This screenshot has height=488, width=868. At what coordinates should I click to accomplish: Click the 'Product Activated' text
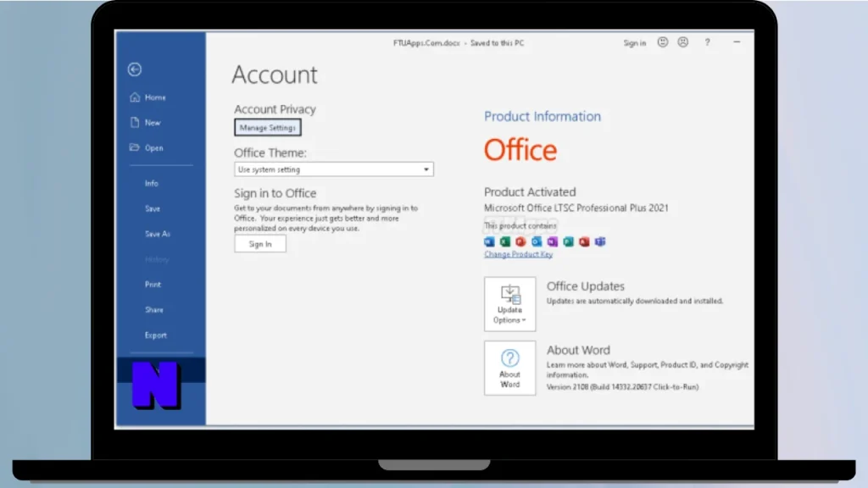[x=530, y=192]
